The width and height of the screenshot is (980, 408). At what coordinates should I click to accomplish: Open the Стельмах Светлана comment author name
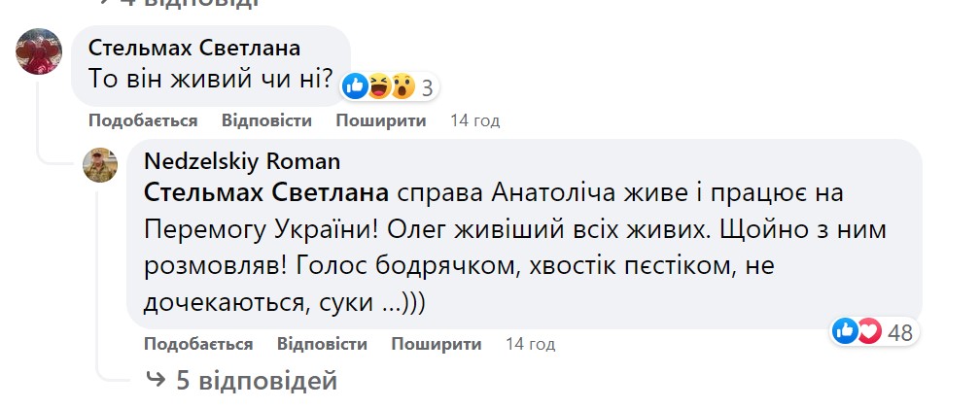pyautogui.click(x=193, y=48)
